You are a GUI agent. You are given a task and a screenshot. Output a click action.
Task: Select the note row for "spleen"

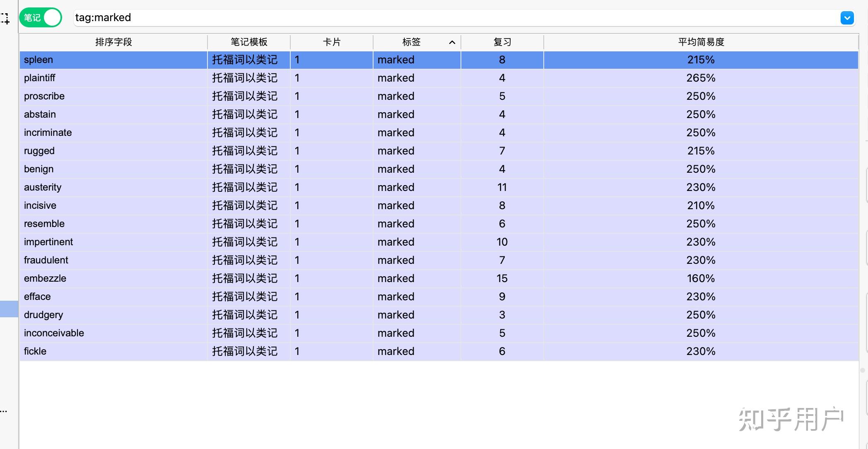(x=166, y=60)
